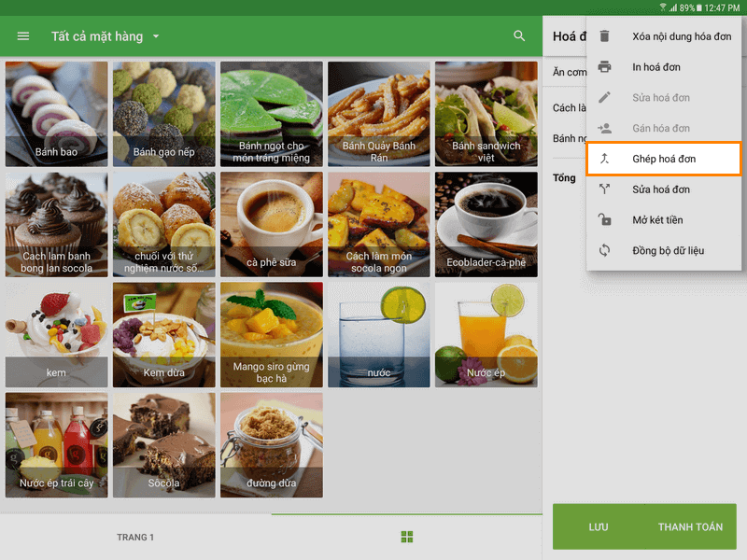Select the 'cà phê sữa' item
The image size is (747, 560).
[x=272, y=224]
